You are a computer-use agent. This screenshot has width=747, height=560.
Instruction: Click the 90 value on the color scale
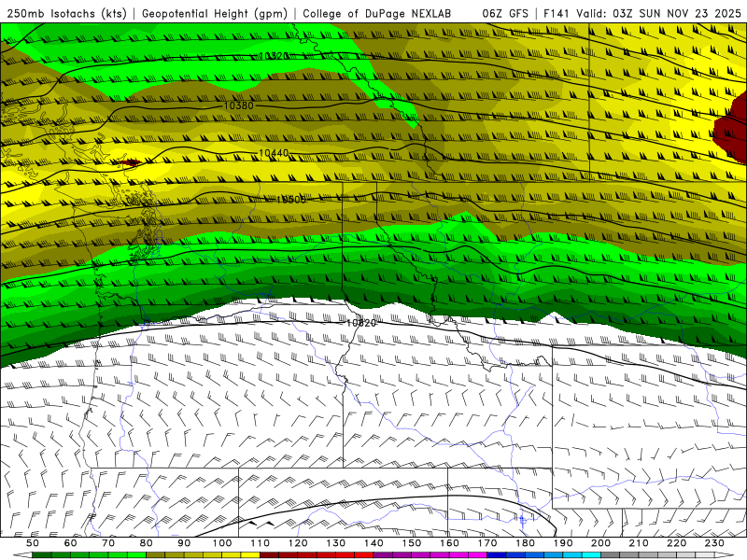pyautogui.click(x=184, y=543)
